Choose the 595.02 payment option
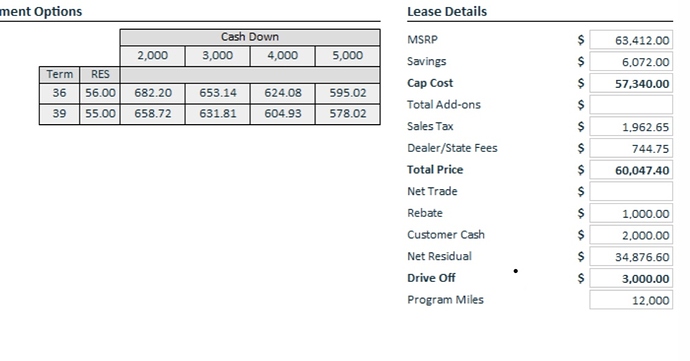The width and height of the screenshot is (690, 361). point(348,93)
